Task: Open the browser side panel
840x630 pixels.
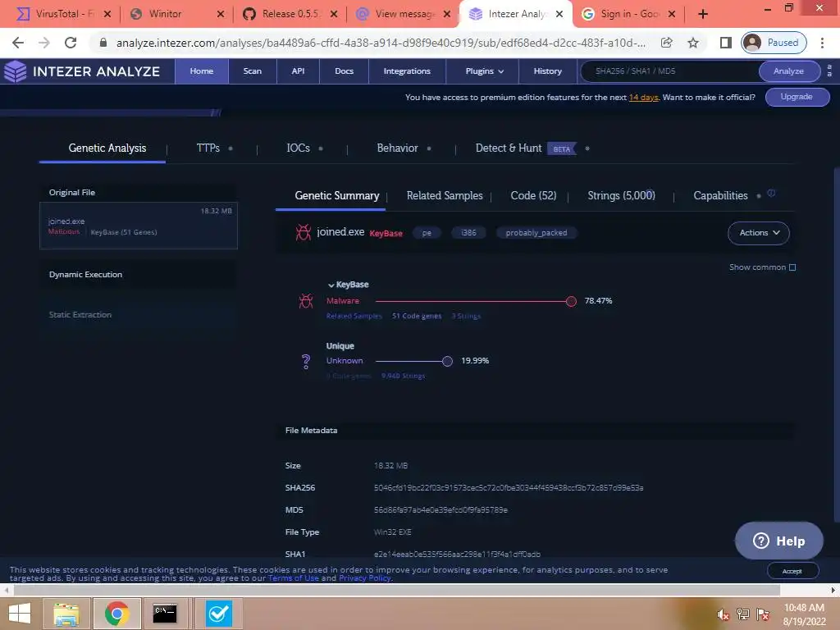Action: pos(725,43)
